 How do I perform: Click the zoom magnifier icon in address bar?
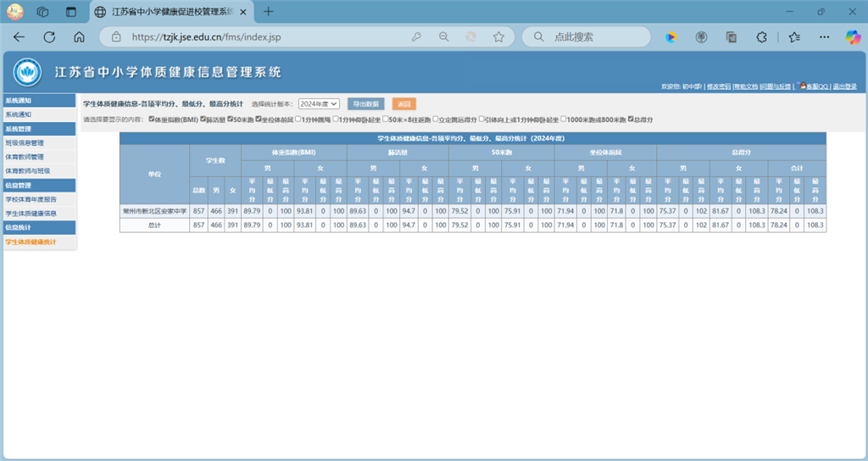[x=444, y=37]
